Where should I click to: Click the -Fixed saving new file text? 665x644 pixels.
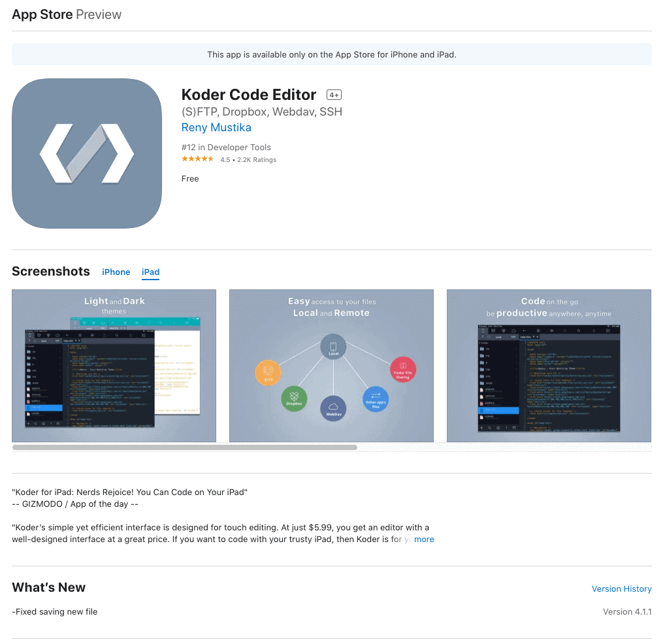[x=55, y=612]
